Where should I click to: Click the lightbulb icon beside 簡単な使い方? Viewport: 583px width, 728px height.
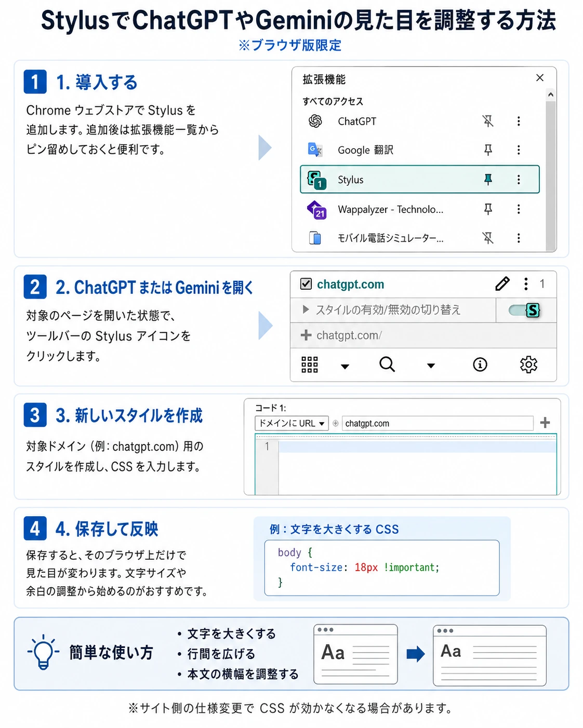[44, 652]
